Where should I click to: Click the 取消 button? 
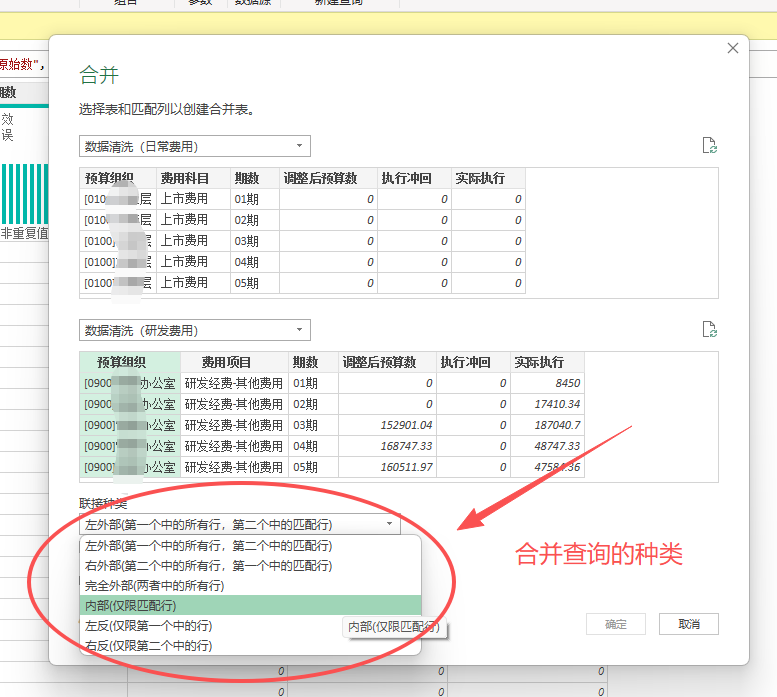(x=689, y=624)
